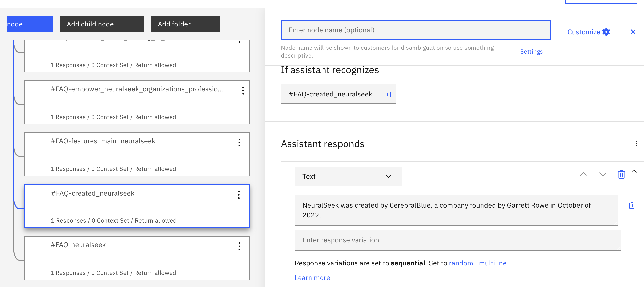The height and width of the screenshot is (287, 644).
Task: Click Add child node button
Action: tap(102, 24)
